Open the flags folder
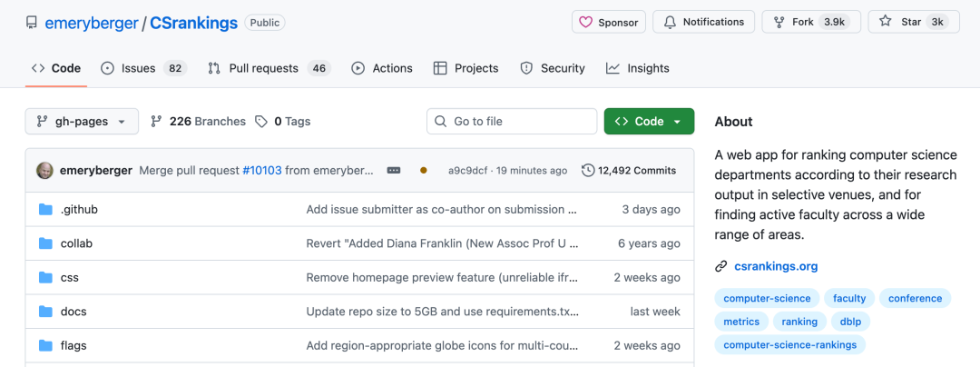 click(73, 345)
